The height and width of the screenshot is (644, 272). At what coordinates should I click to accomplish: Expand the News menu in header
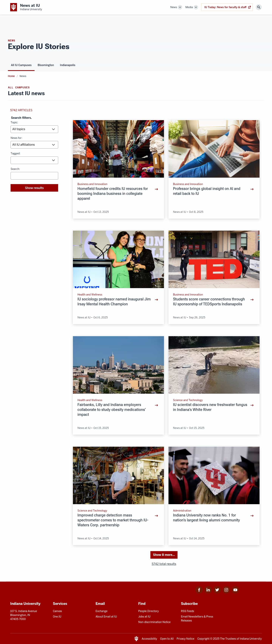click(x=176, y=7)
